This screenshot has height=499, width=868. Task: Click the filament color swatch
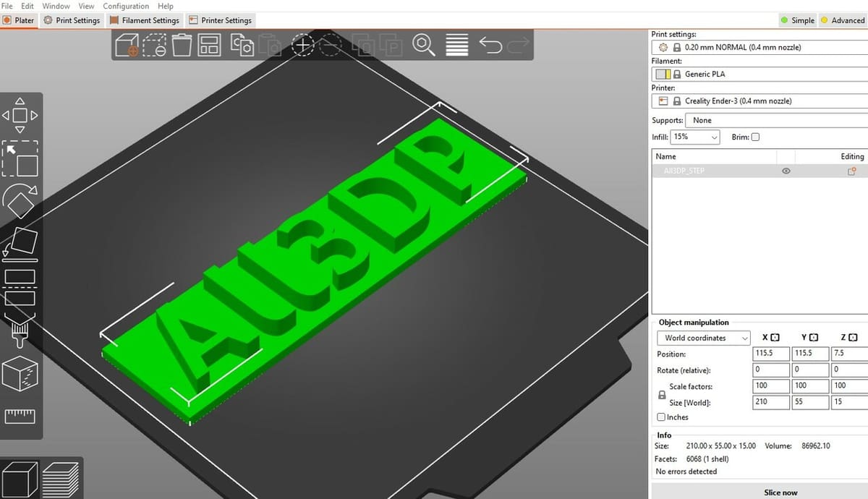(x=663, y=74)
